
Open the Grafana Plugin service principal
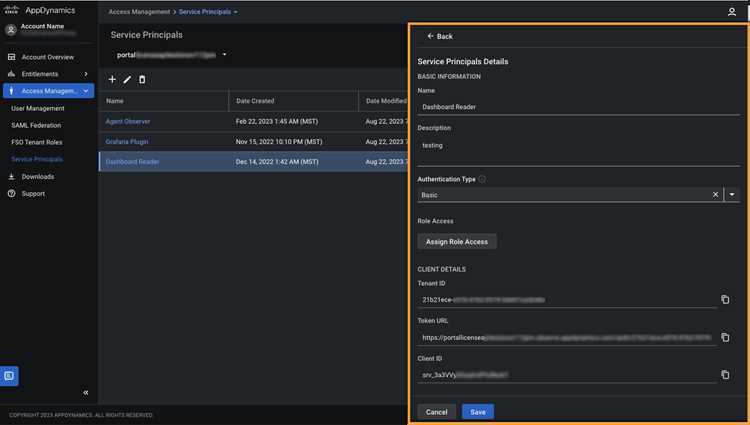127,142
